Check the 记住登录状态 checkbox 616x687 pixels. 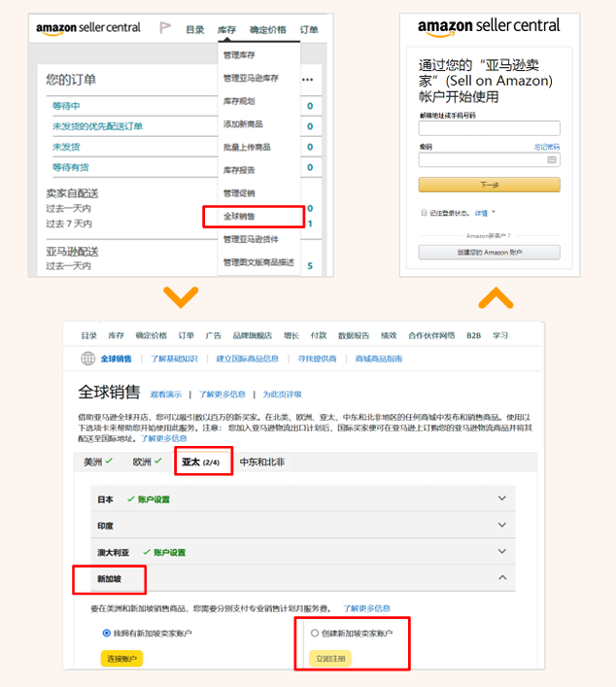tap(424, 212)
